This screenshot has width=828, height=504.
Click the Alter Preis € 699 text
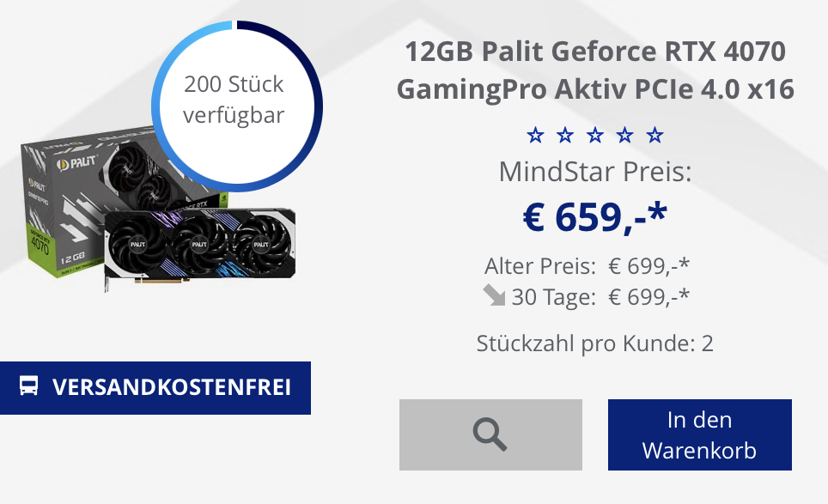click(588, 266)
